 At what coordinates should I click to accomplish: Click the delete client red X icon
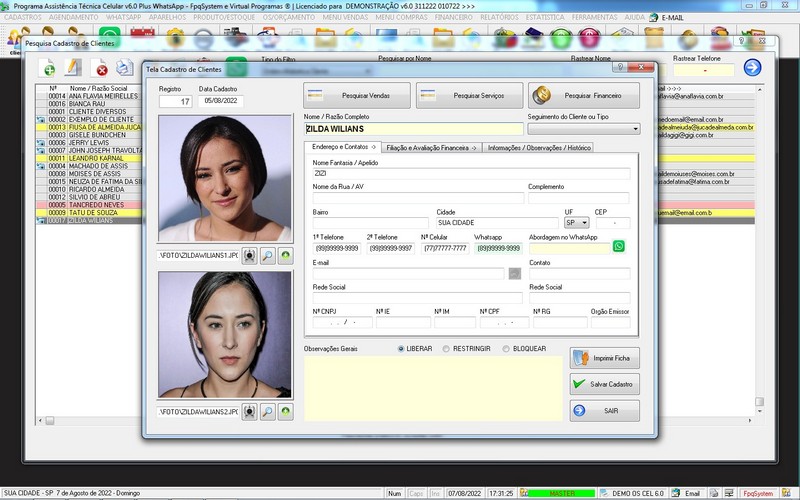coord(99,68)
